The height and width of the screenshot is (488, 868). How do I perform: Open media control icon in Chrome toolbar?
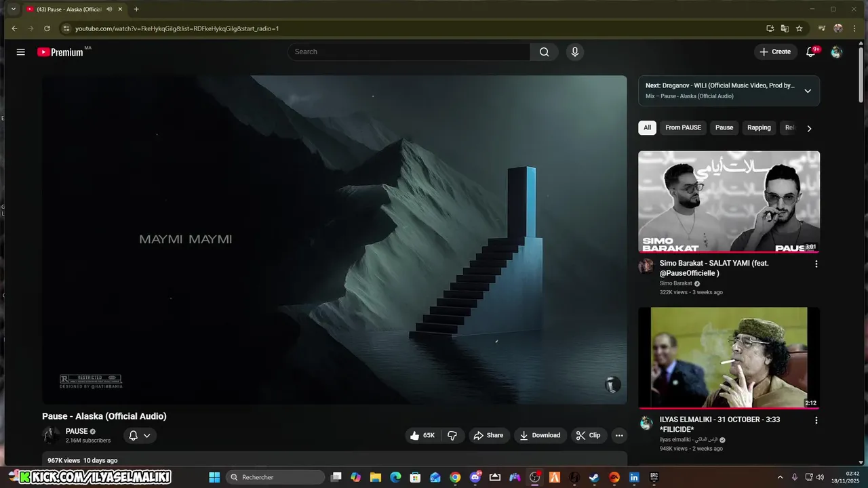822,28
